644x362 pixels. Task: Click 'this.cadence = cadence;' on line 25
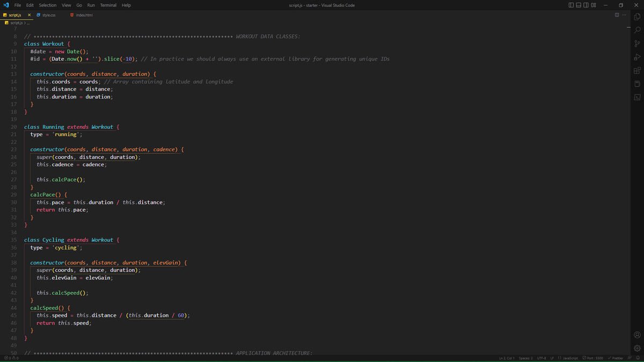point(71,165)
